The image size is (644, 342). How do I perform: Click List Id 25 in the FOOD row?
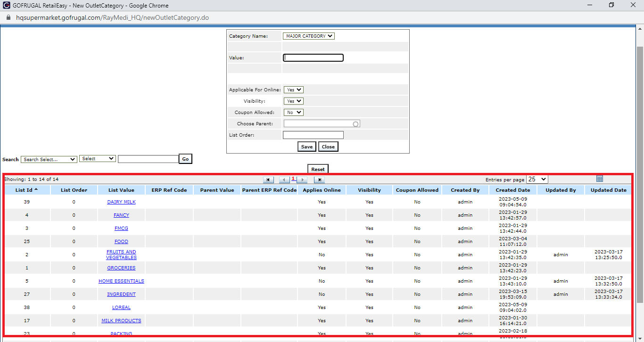tap(27, 242)
